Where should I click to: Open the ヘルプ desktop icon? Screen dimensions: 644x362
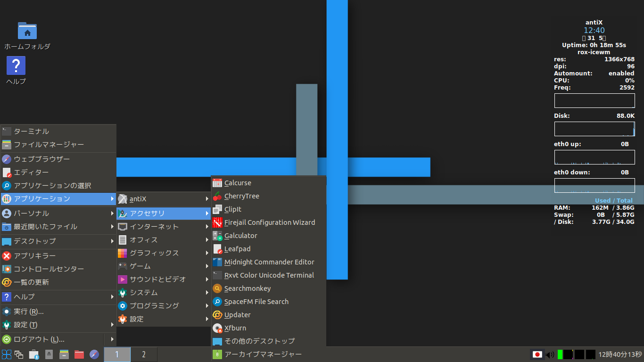click(x=16, y=71)
